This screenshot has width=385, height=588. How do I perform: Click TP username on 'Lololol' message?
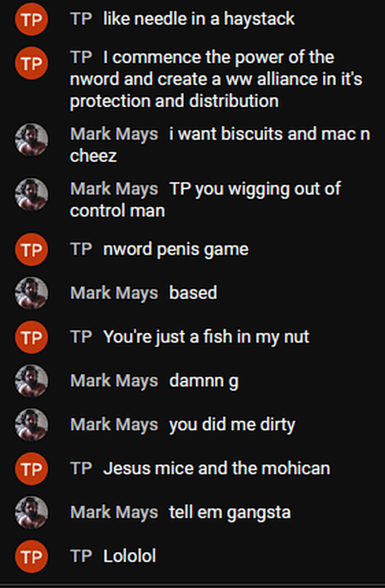pos(81,556)
